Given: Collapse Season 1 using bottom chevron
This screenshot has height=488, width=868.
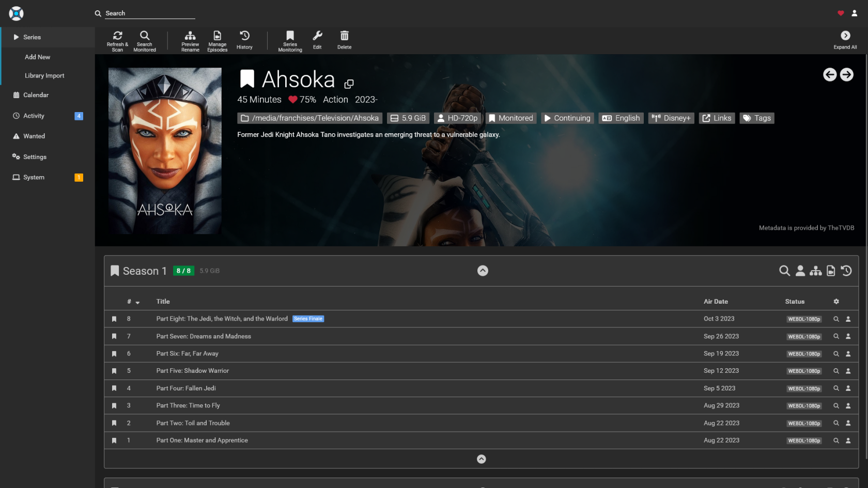Looking at the screenshot, I should pyautogui.click(x=481, y=459).
